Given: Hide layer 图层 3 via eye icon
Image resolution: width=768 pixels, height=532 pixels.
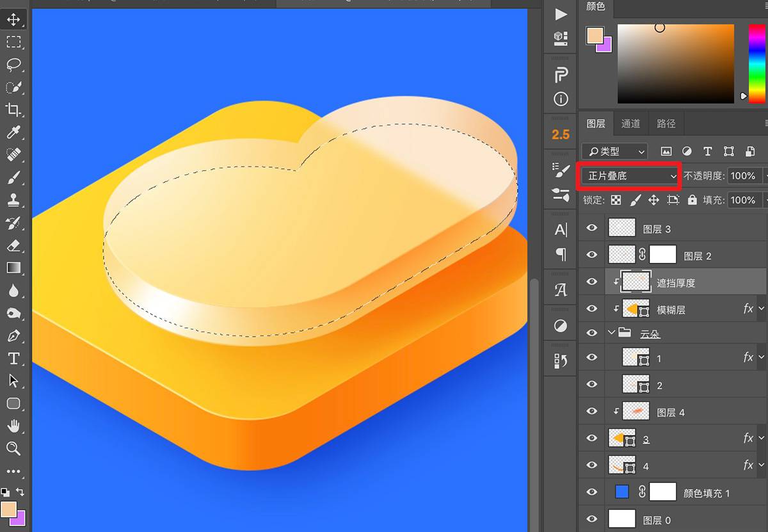Looking at the screenshot, I should pyautogui.click(x=592, y=228).
